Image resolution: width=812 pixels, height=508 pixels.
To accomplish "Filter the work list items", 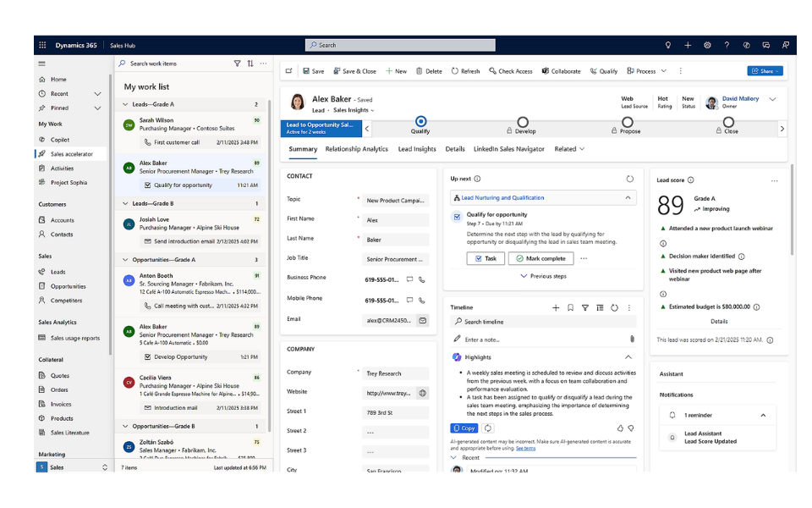I will click(237, 63).
